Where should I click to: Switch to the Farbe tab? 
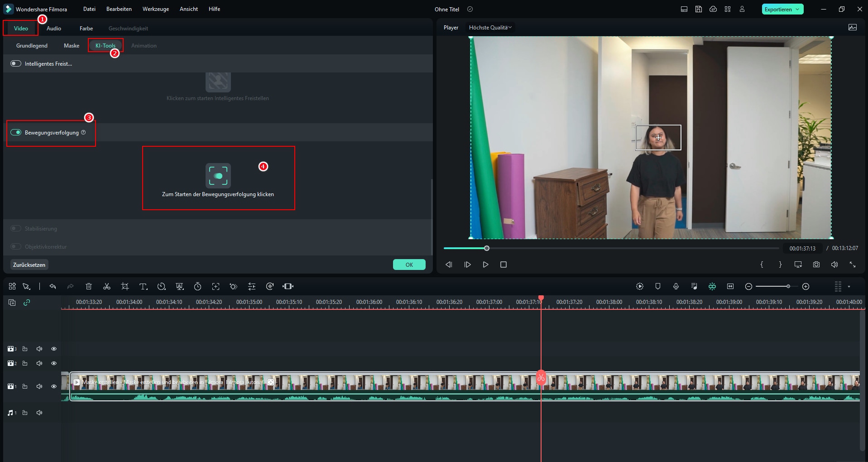86,28
